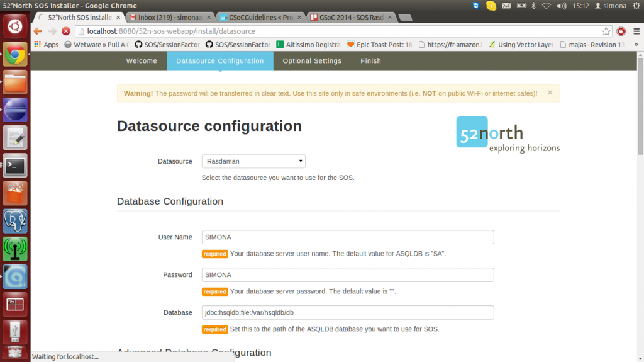Go to the Optional Settings tab
The height and width of the screenshot is (362, 644).
(x=312, y=61)
